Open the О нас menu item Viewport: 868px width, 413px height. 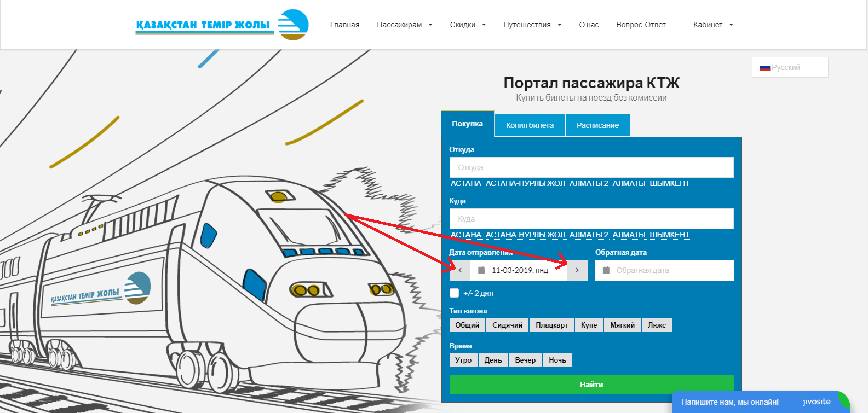(589, 25)
